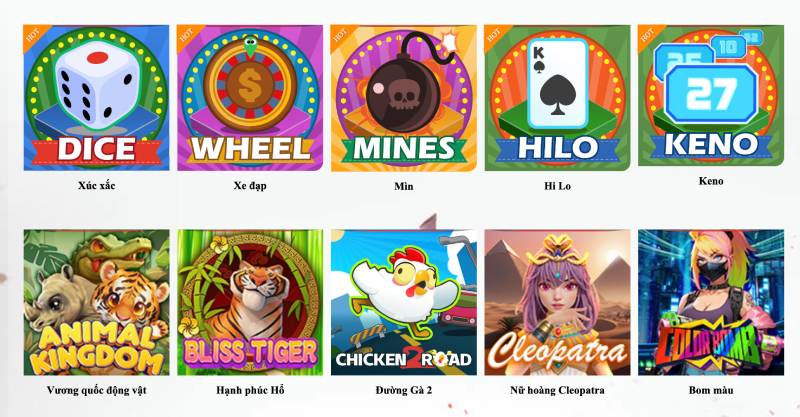Click the Keno caption text
800x417 pixels.
pos(711,181)
